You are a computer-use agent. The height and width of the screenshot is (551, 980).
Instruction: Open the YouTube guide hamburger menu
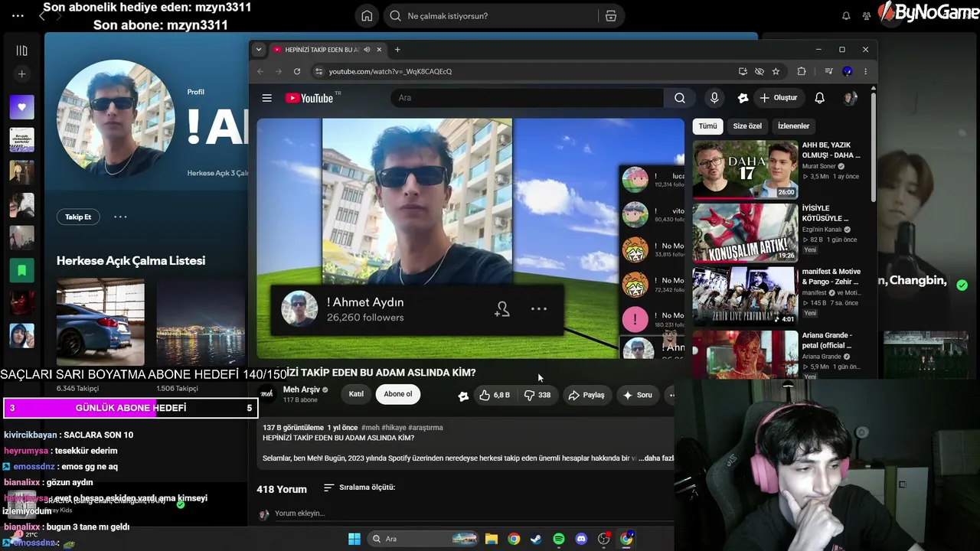[x=266, y=98]
